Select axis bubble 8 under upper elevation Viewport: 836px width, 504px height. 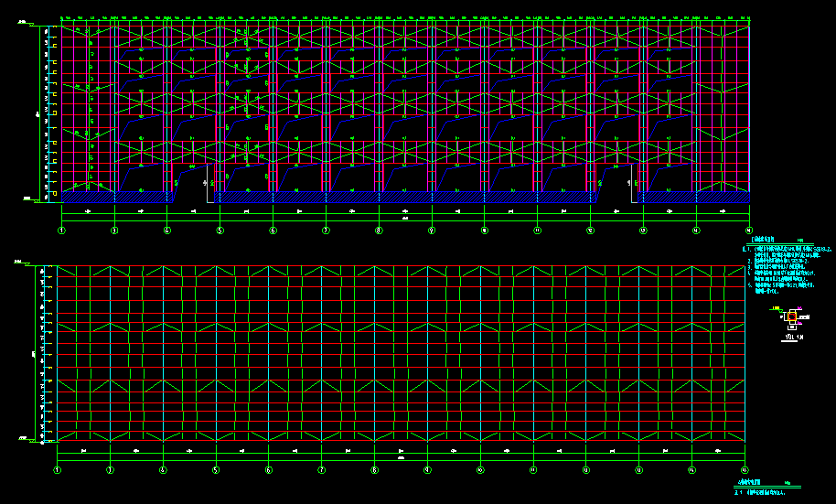379,231
